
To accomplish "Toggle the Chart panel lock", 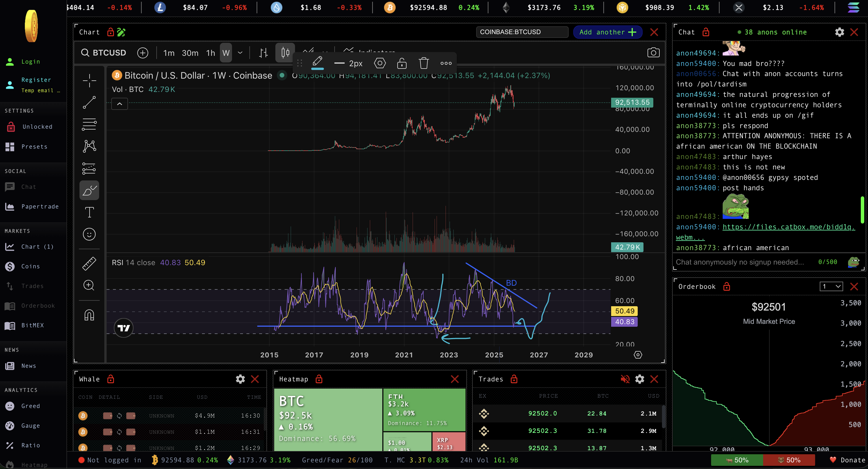I will [110, 32].
